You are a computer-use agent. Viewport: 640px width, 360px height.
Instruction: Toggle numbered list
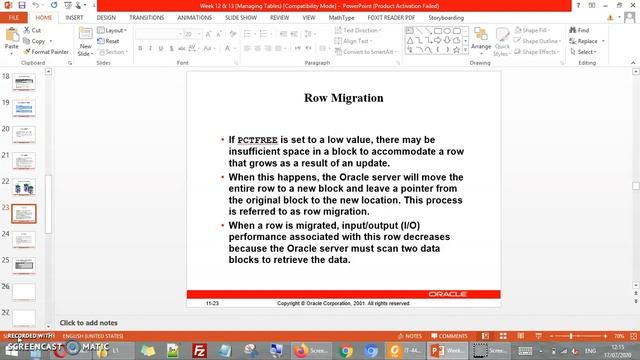(x=265, y=34)
